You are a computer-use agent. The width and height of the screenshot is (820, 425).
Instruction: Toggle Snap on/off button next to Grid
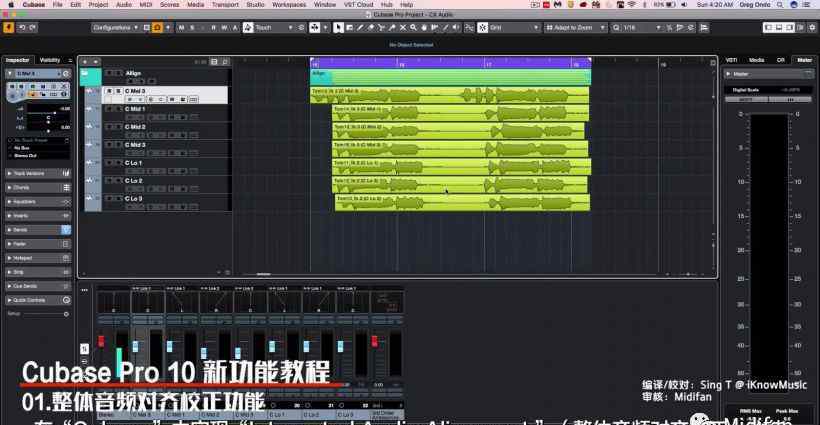click(482, 27)
